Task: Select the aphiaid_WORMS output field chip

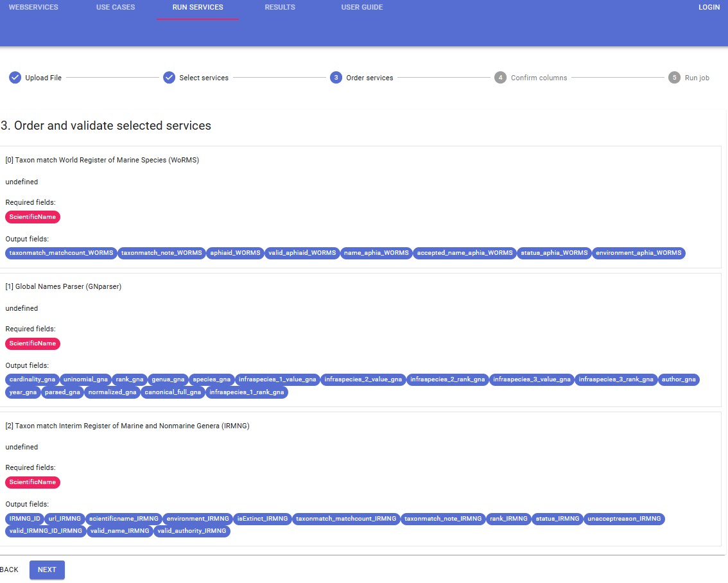Action: click(235, 253)
